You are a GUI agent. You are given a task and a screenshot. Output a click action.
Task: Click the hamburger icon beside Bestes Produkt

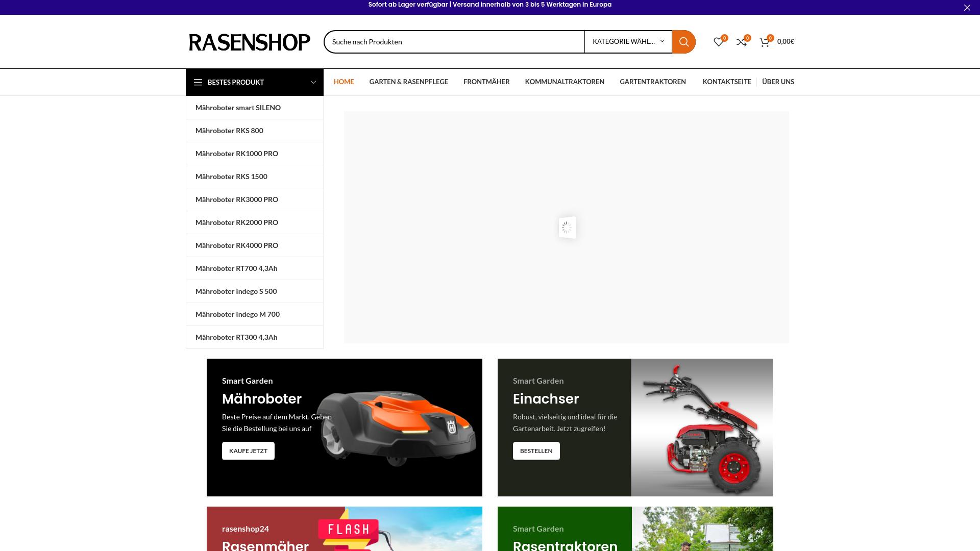[198, 82]
